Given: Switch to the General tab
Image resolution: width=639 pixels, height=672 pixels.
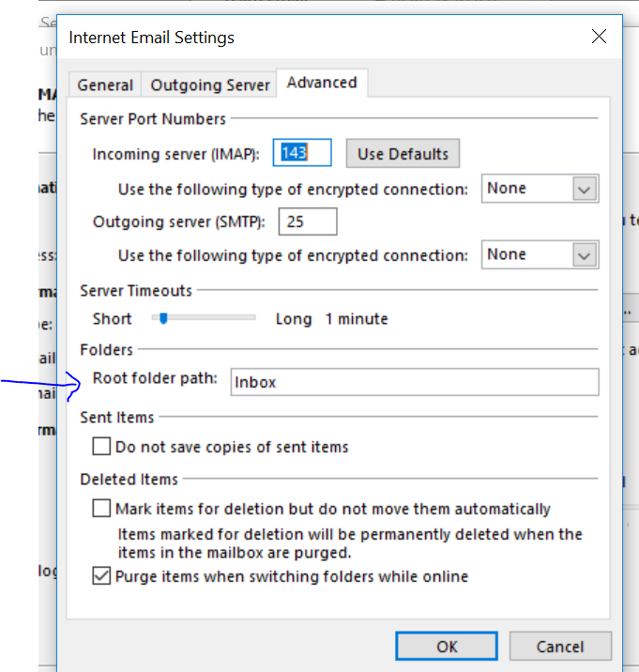Looking at the screenshot, I should (105, 84).
